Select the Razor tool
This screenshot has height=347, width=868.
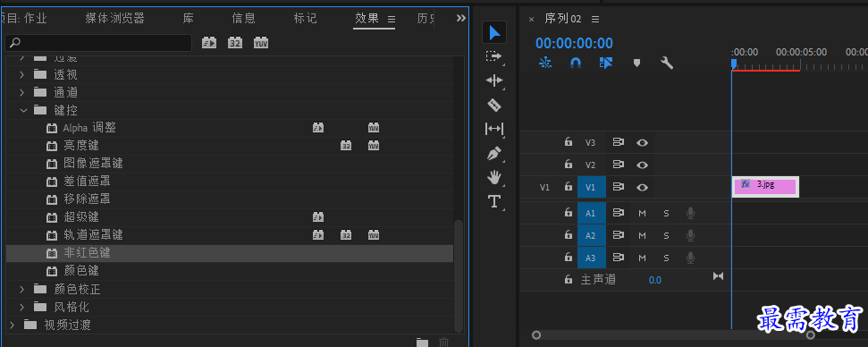click(493, 105)
